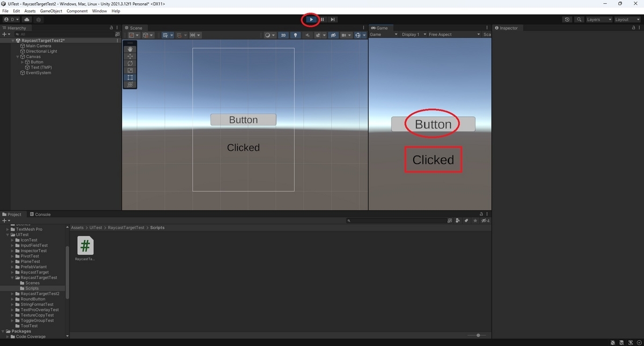Switch to the Project tab

point(12,214)
